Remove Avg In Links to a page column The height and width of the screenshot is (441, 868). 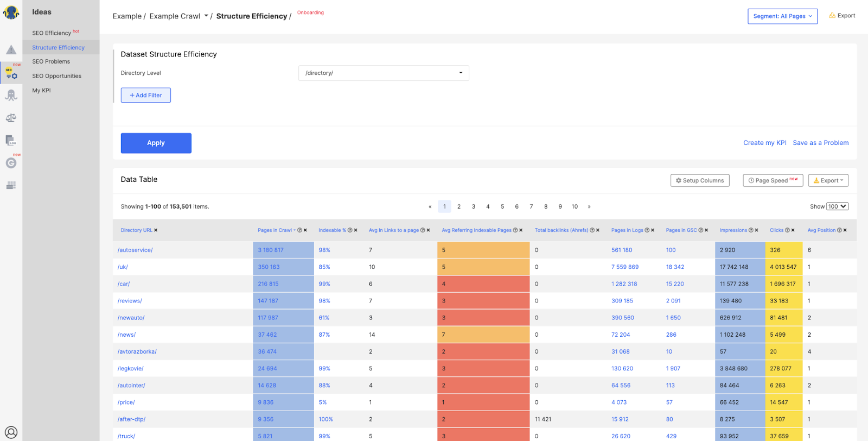tap(429, 230)
